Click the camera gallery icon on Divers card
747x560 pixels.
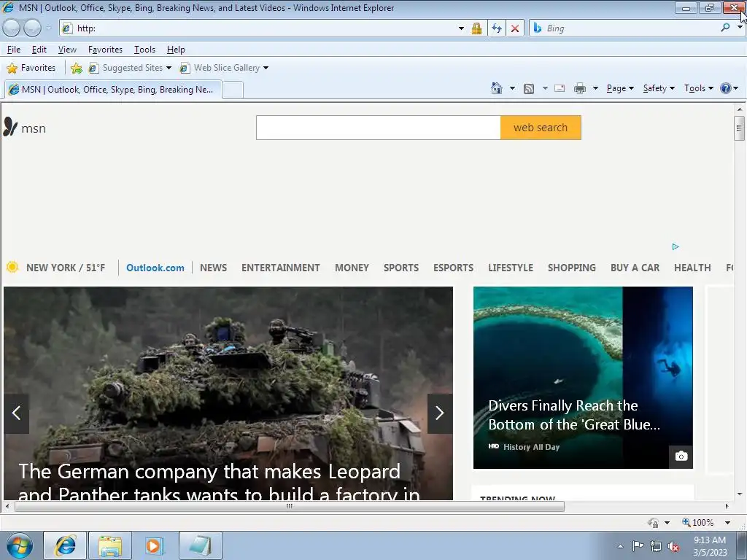click(x=681, y=456)
